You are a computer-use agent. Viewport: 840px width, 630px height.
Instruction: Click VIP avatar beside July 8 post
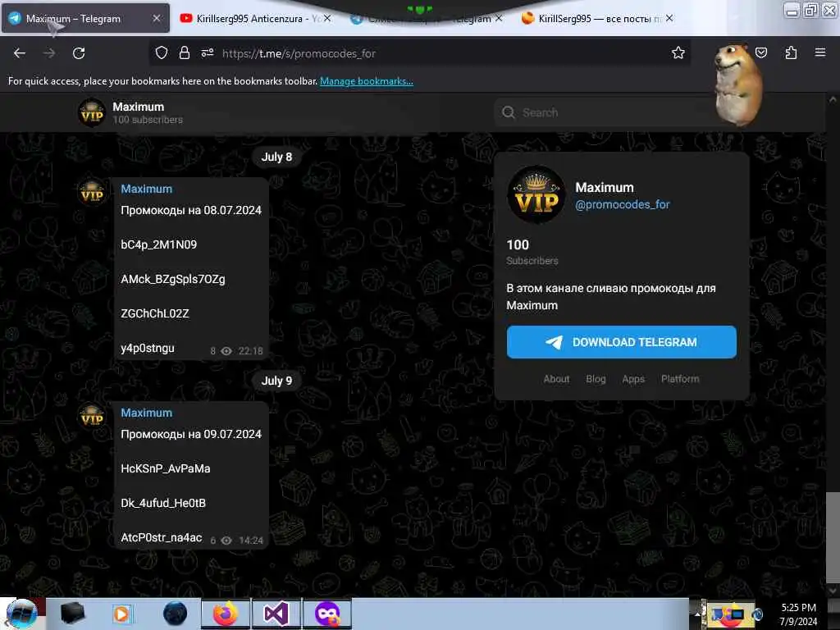click(x=92, y=193)
